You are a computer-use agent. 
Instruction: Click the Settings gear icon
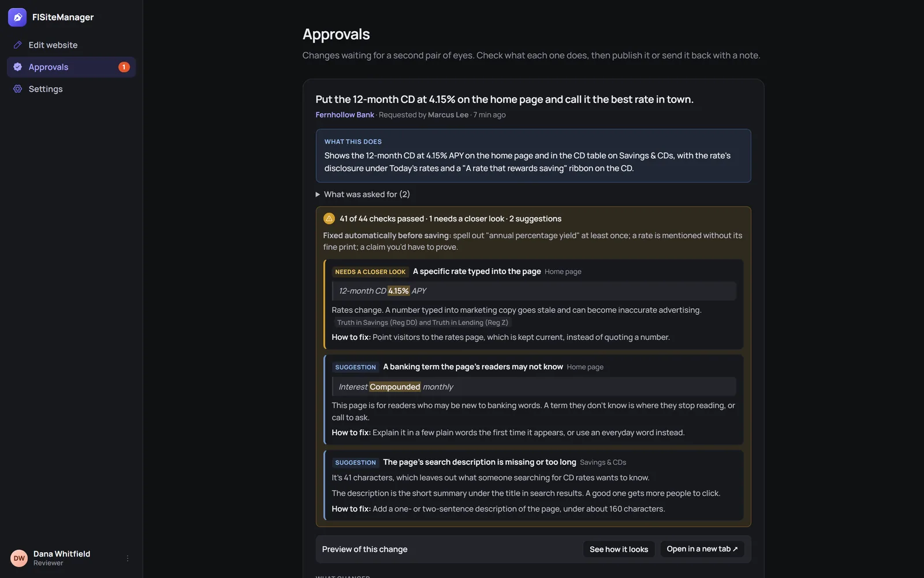tap(18, 89)
